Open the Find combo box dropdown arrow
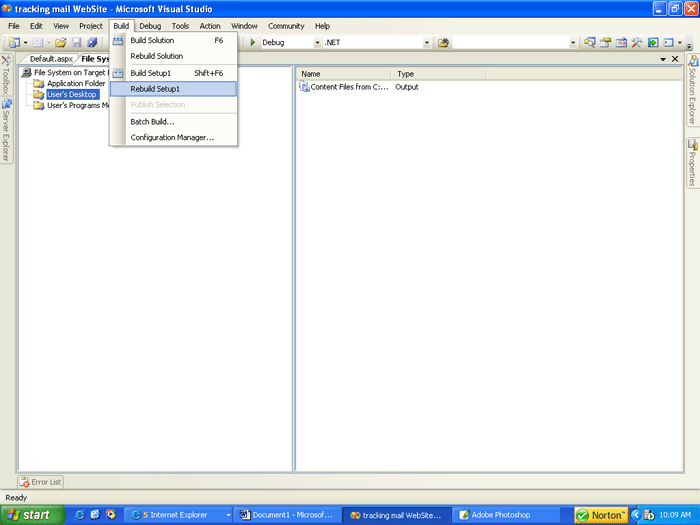 point(573,43)
